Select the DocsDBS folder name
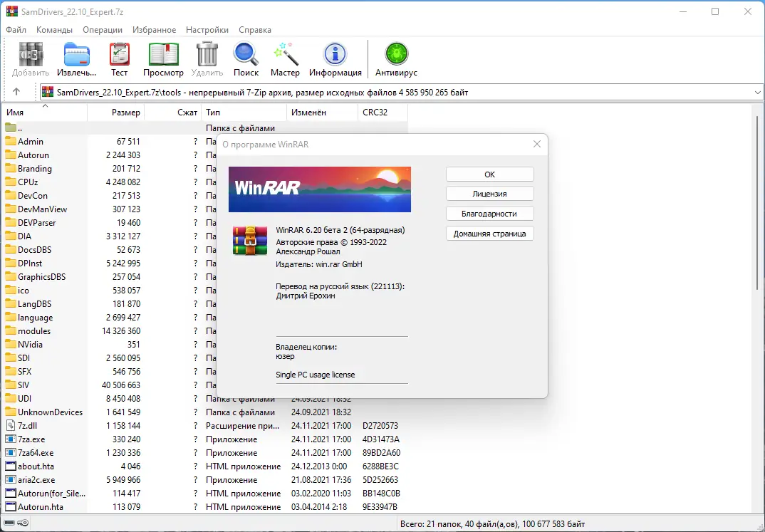 [35, 250]
